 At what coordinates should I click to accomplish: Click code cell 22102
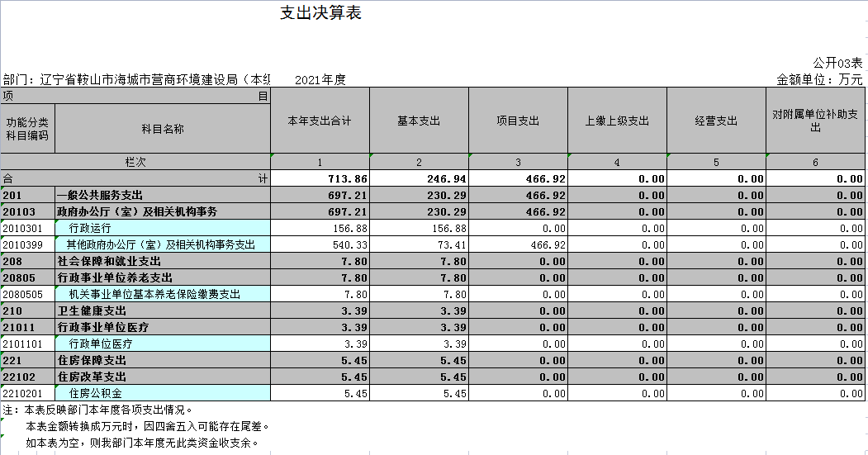pos(28,377)
